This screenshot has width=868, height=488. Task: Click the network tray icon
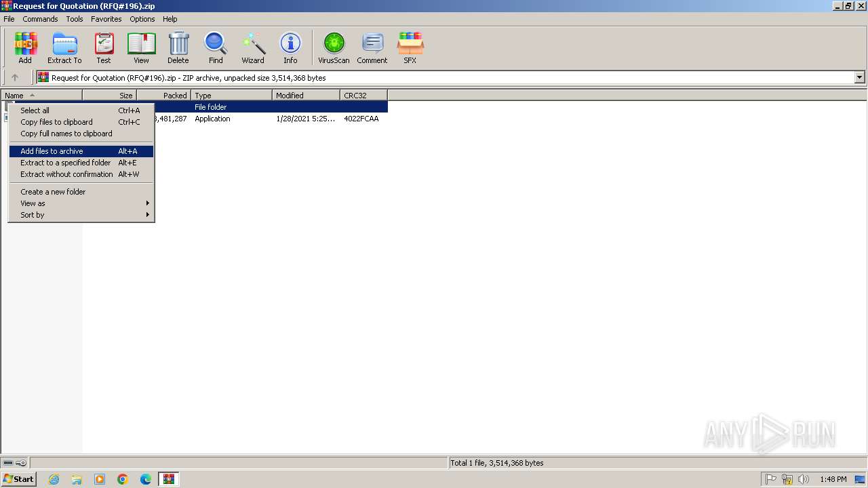[787, 479]
